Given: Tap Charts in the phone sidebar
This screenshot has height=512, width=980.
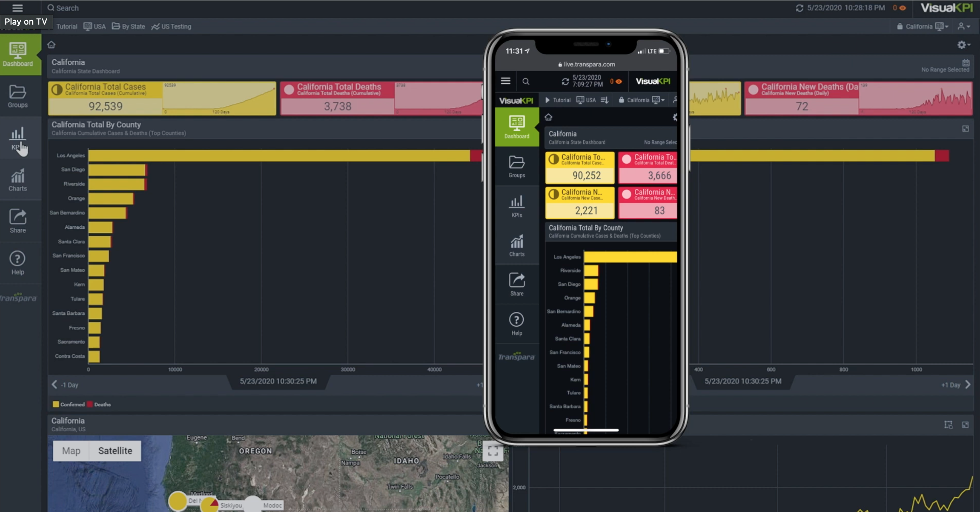Looking at the screenshot, I should [x=517, y=246].
